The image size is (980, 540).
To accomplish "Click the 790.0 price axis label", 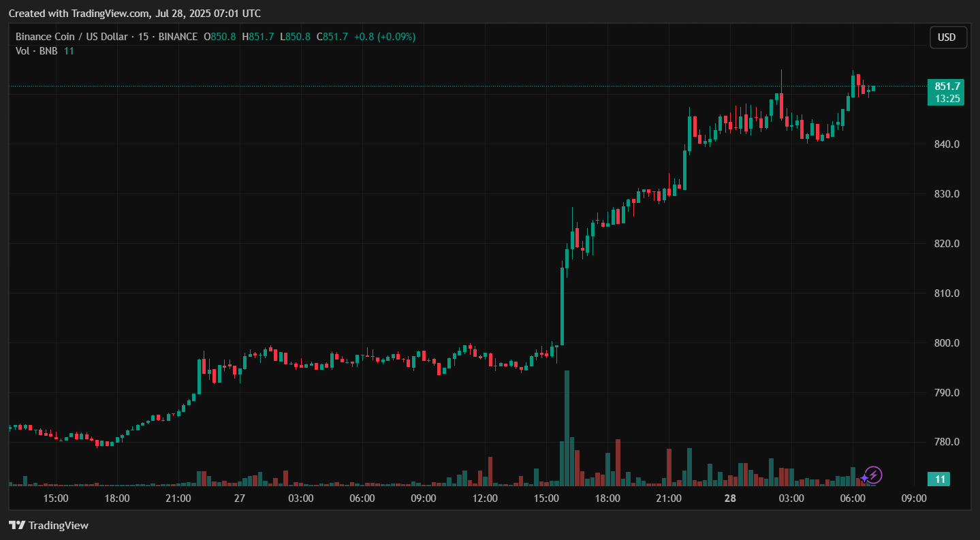I will pyautogui.click(x=947, y=393).
